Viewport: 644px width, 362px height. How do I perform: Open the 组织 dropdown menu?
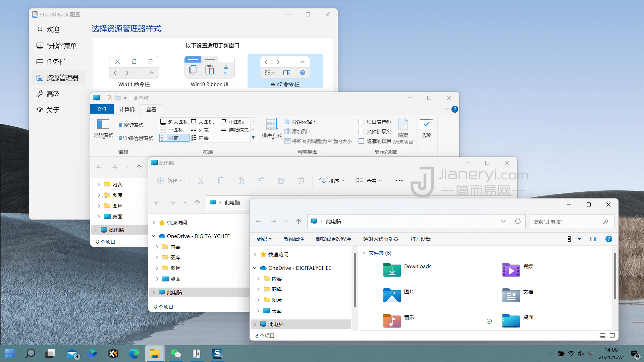264,239
